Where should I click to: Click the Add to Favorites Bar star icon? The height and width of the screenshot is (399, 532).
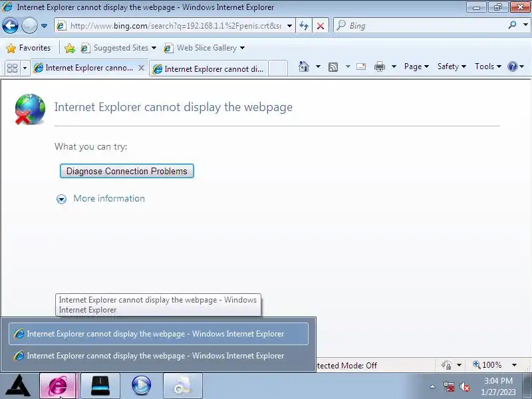70,48
